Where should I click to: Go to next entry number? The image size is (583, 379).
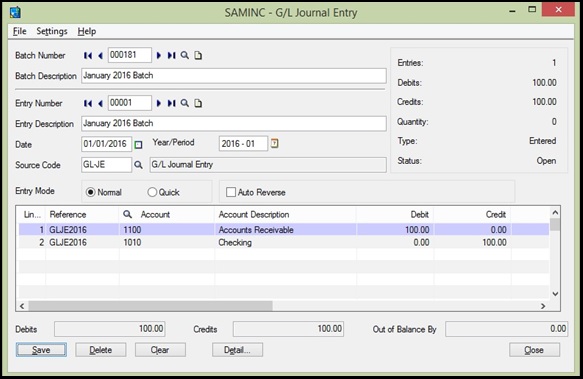click(x=159, y=103)
